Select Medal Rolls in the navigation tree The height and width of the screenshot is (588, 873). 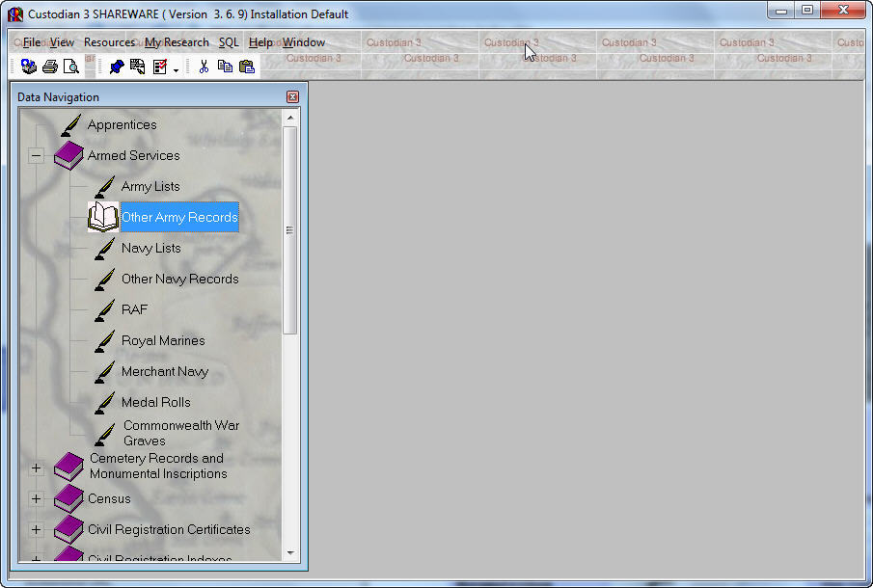point(155,402)
